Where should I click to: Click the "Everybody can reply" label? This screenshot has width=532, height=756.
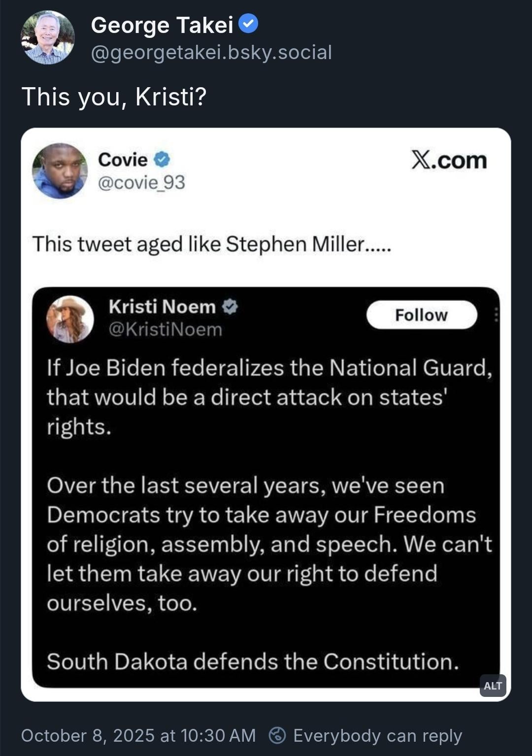(x=377, y=735)
